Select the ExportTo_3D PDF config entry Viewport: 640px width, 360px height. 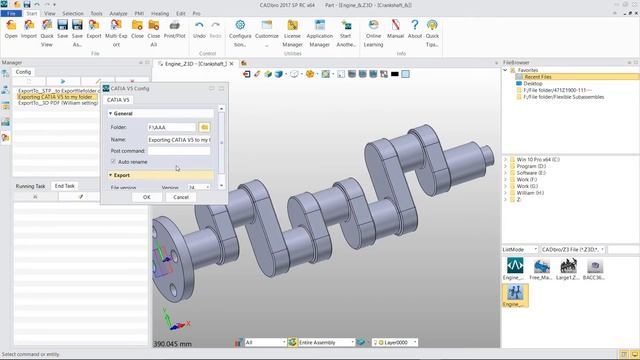(x=58, y=103)
